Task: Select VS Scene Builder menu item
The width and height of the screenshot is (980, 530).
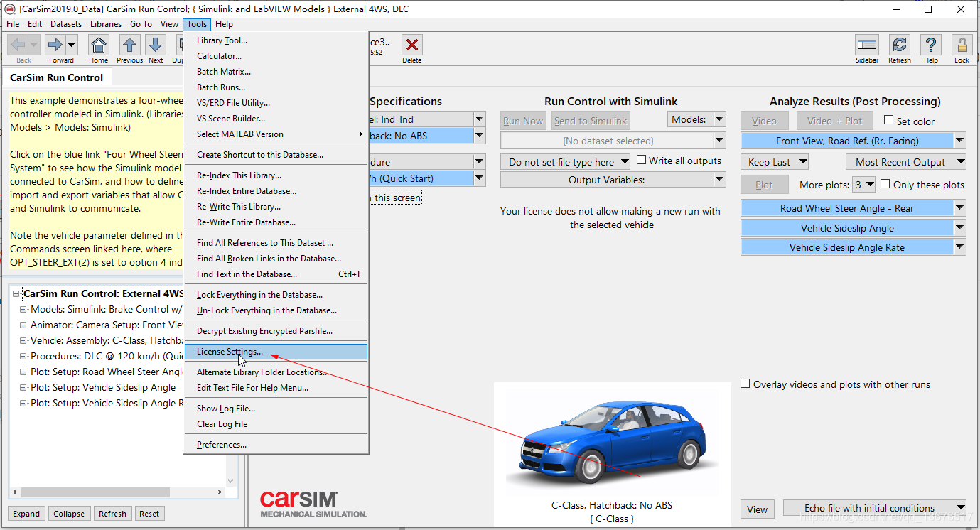Action: click(x=276, y=119)
